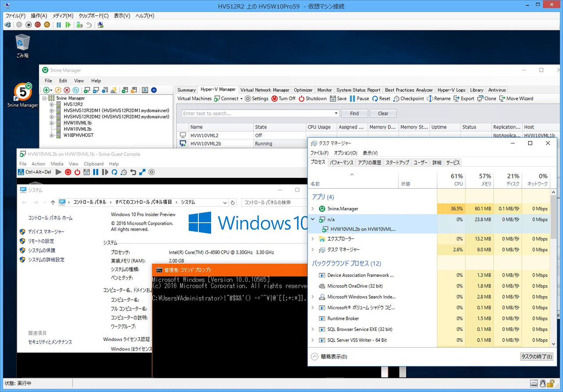Select HVW10VML2 row in virtual machines list
This screenshot has height=392, width=563.
pos(242,136)
